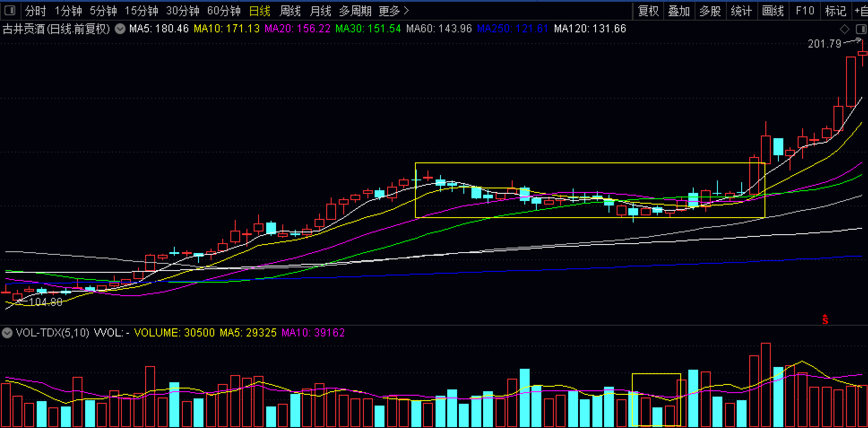Switch to 日线 daily chart
The image size is (868, 428).
pos(260,11)
